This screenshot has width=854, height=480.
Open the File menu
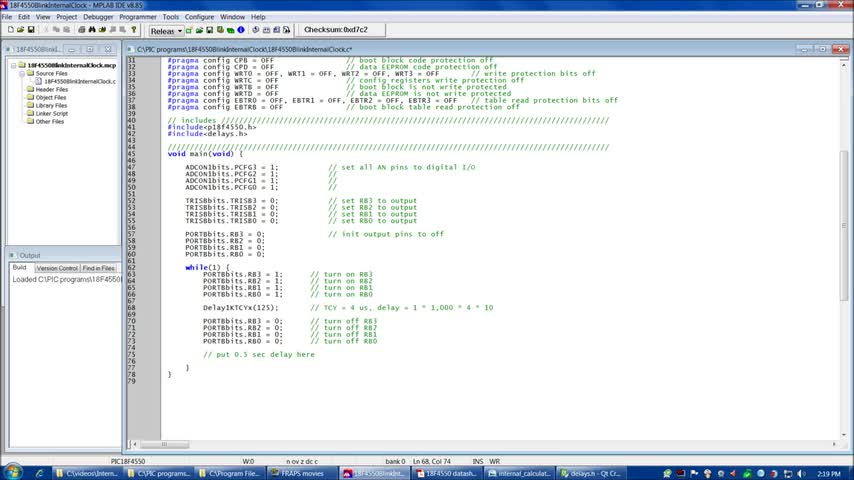7,17
